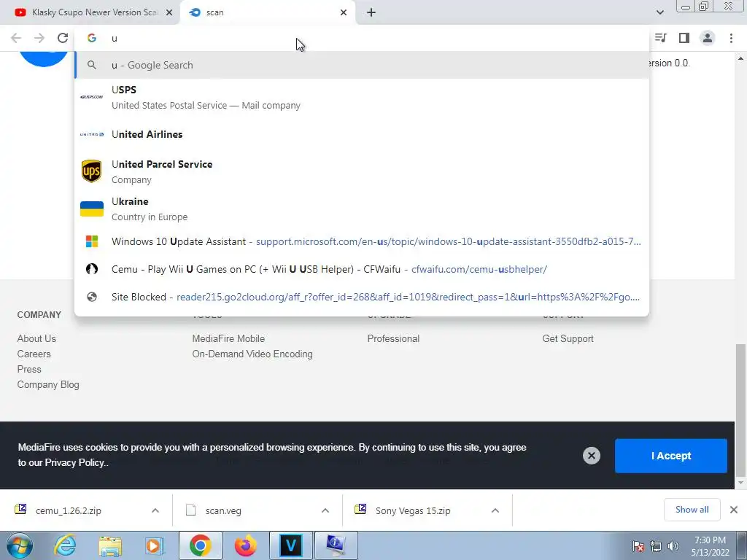Open the Professional upgrade link

(x=393, y=338)
